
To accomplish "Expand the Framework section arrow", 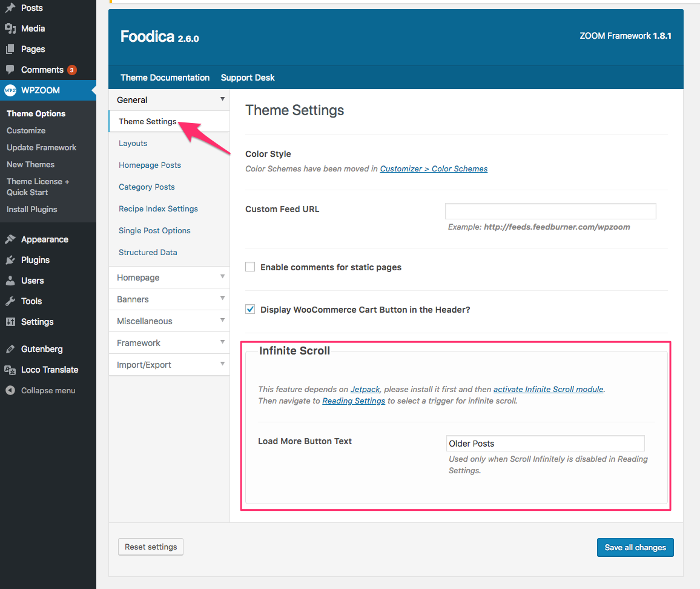I will point(222,342).
